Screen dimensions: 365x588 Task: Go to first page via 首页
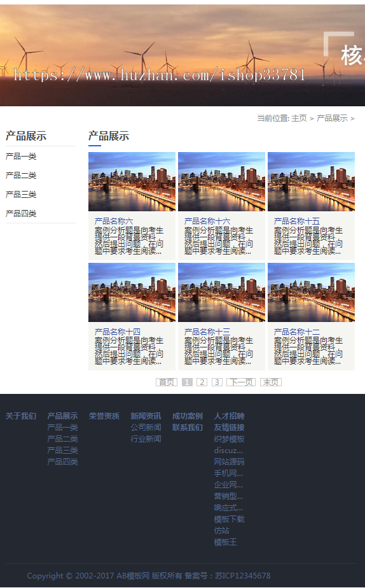(x=167, y=382)
